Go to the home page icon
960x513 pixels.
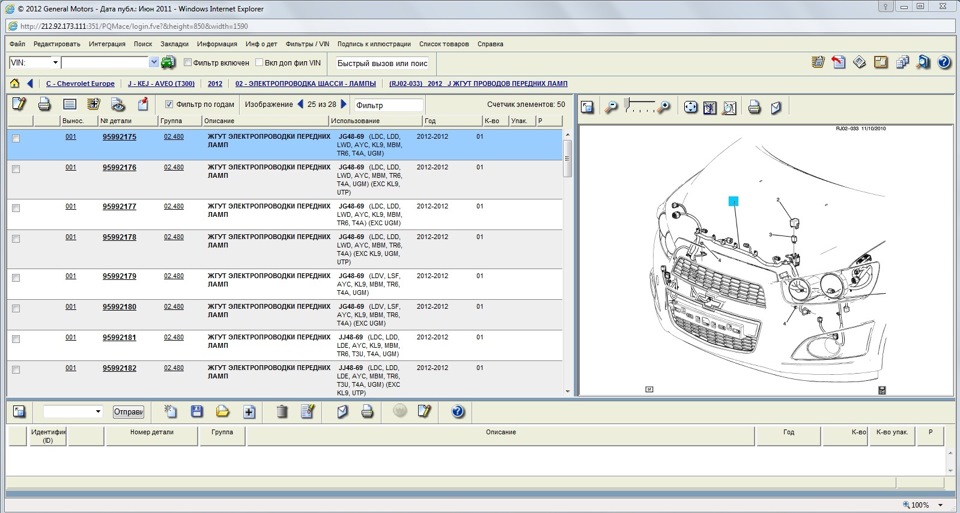click(x=15, y=83)
